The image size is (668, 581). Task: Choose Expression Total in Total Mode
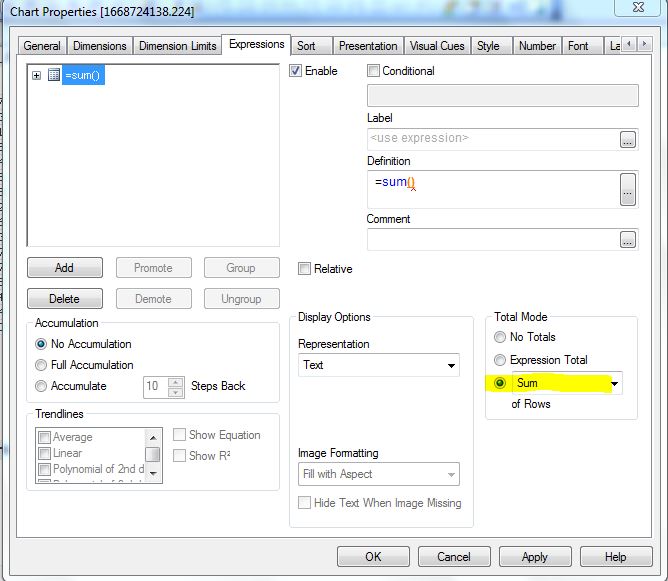coord(500,360)
